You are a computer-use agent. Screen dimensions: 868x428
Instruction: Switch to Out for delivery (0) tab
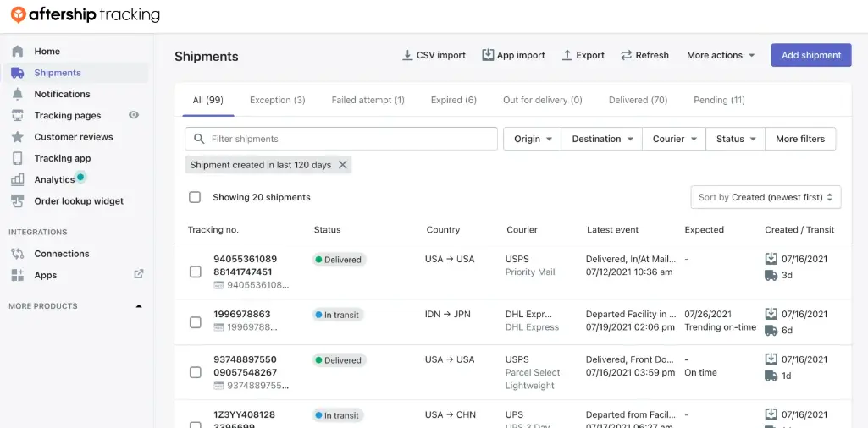543,100
